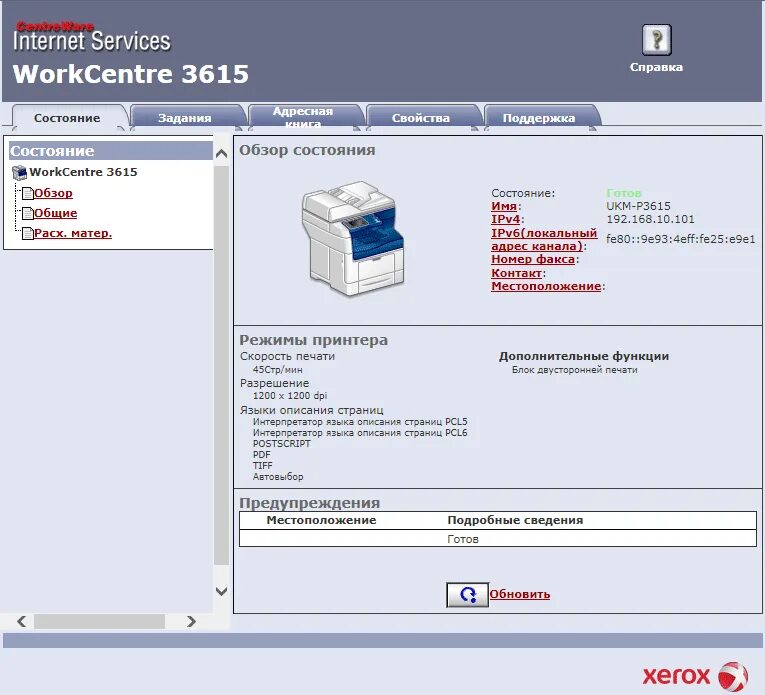Click the page icon beside Общие
This screenshot has width=765, height=695.
pos(28,214)
